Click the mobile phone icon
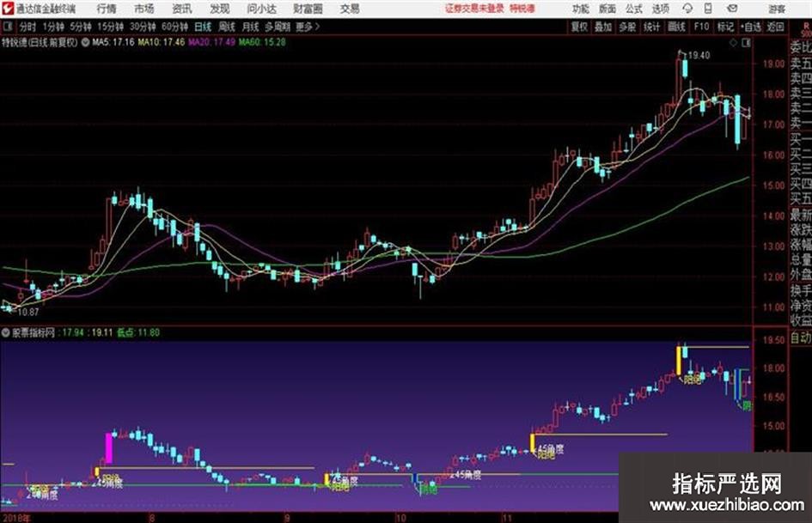Viewport: 812px width, 523px height. pyautogui.click(x=708, y=9)
